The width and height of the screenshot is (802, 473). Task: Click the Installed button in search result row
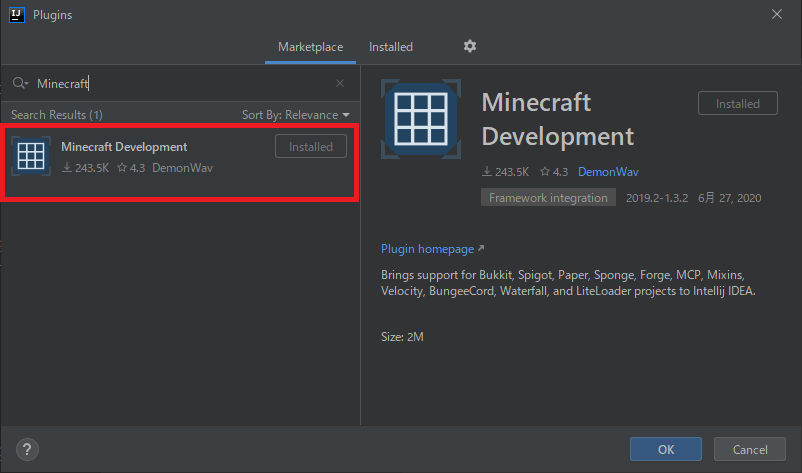310,146
